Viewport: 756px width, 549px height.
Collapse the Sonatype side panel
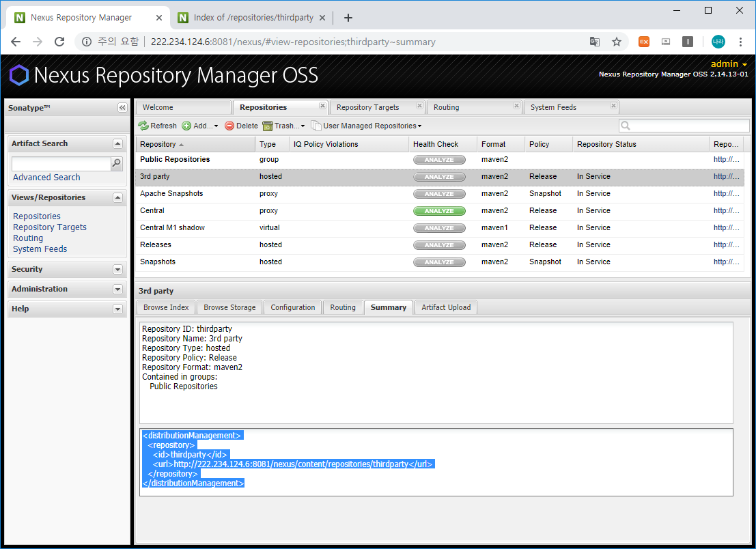(x=122, y=107)
